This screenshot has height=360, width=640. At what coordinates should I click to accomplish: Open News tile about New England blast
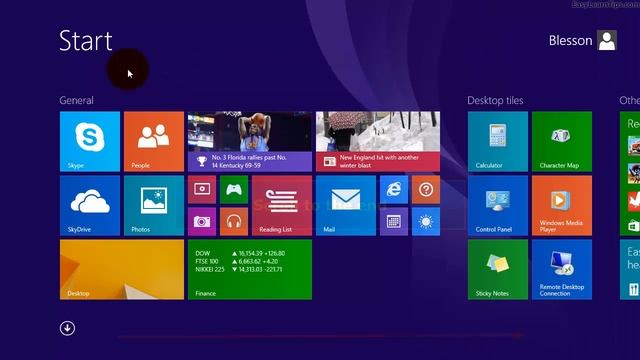pos(378,141)
